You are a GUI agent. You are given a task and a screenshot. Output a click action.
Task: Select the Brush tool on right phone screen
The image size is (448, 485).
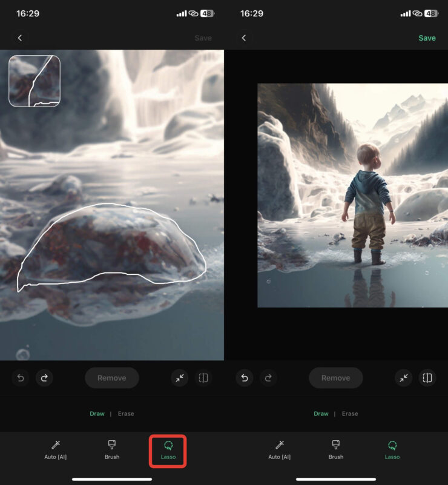[x=336, y=450]
